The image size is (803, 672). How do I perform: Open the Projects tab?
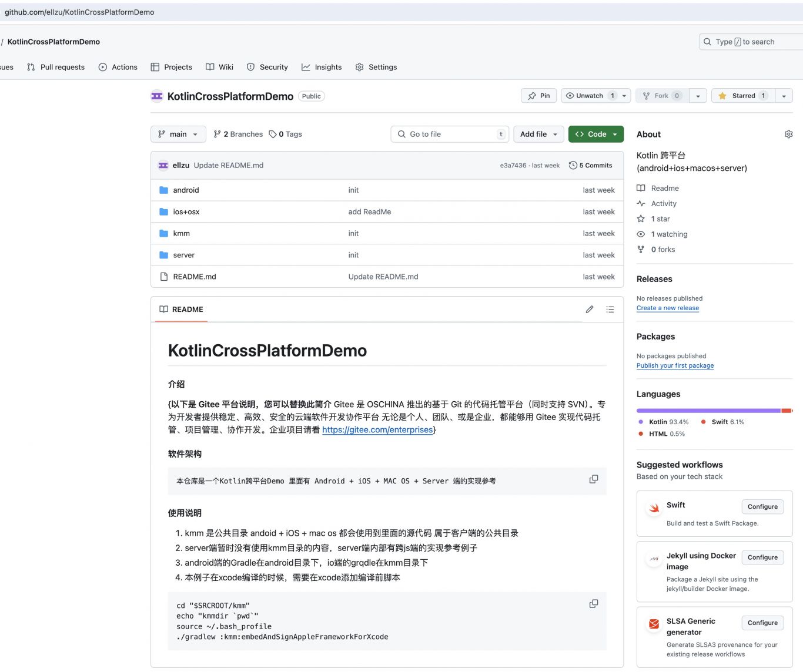(x=172, y=67)
